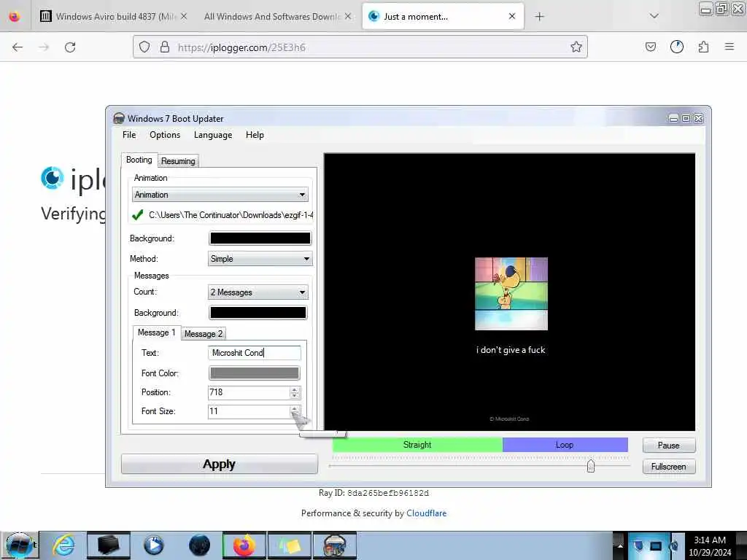Click the Font Size field showing 11

click(x=248, y=411)
